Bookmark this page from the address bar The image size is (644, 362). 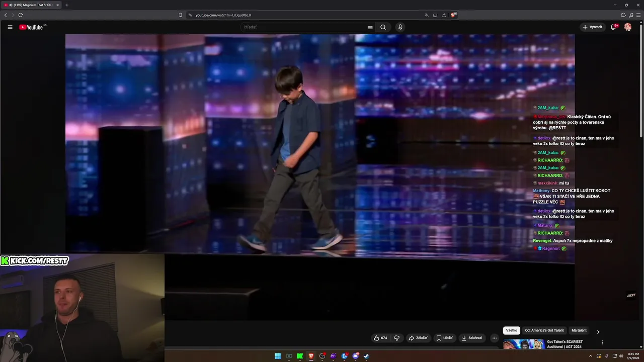(181, 15)
